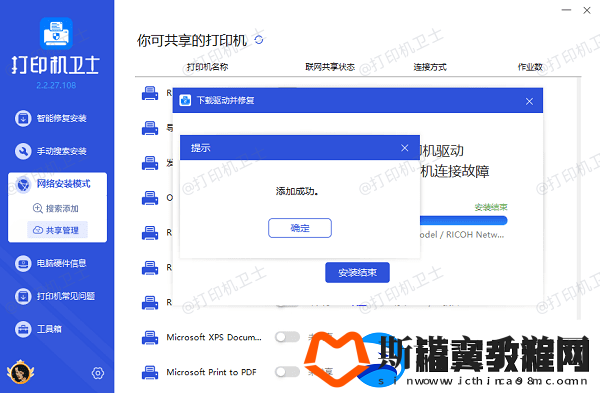Toggle sharing for Microsoft Print to PDF

(287, 372)
